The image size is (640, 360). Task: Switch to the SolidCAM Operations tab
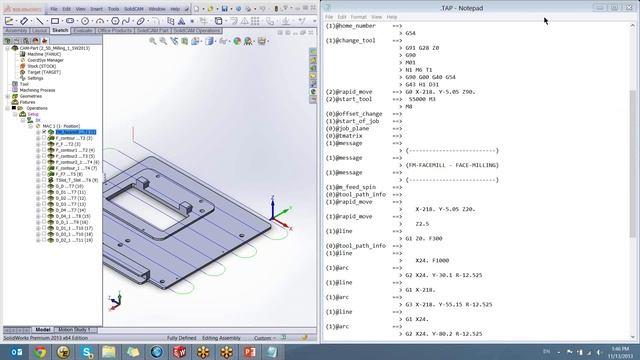point(197,31)
